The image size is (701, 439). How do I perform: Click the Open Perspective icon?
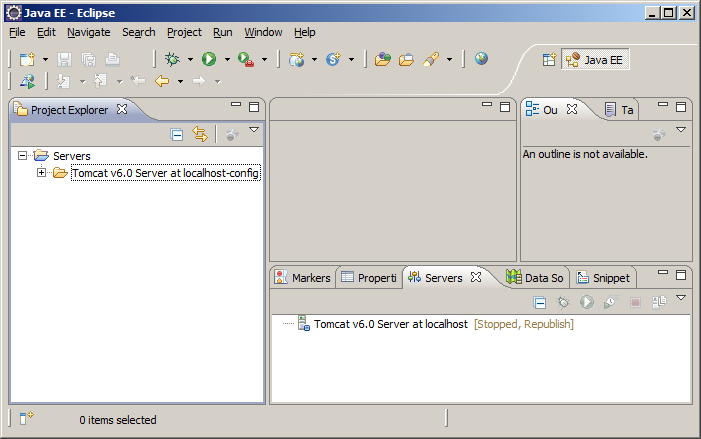(549, 59)
